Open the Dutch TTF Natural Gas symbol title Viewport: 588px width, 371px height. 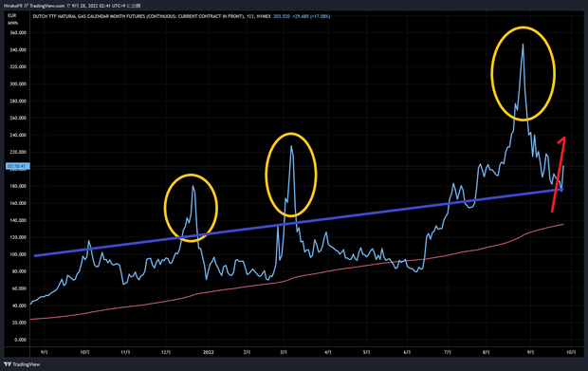138,16
